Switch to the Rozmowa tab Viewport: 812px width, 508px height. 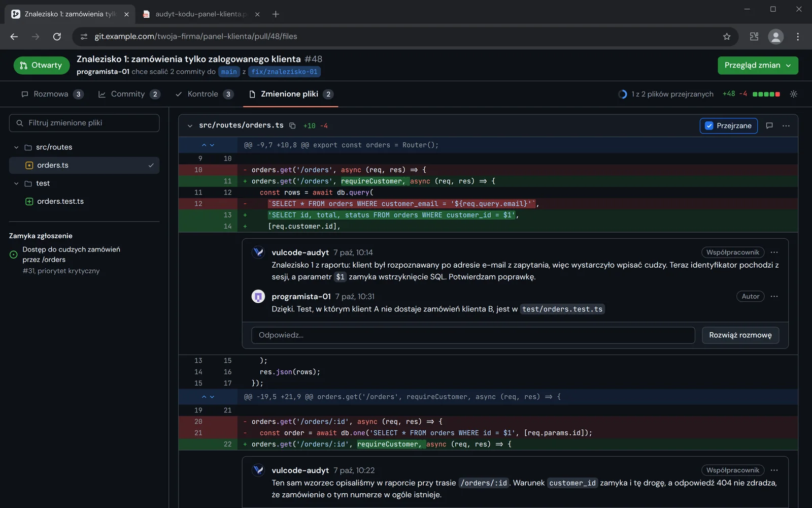coord(52,94)
